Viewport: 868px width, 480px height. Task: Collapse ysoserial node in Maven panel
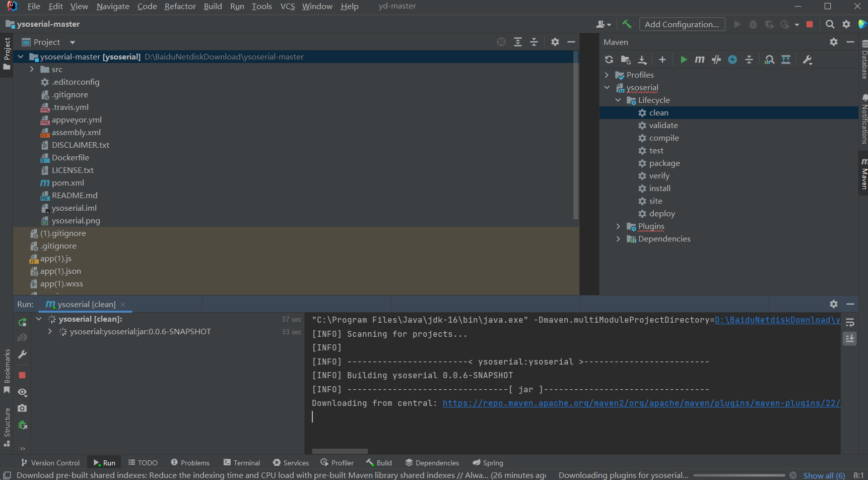click(x=607, y=87)
